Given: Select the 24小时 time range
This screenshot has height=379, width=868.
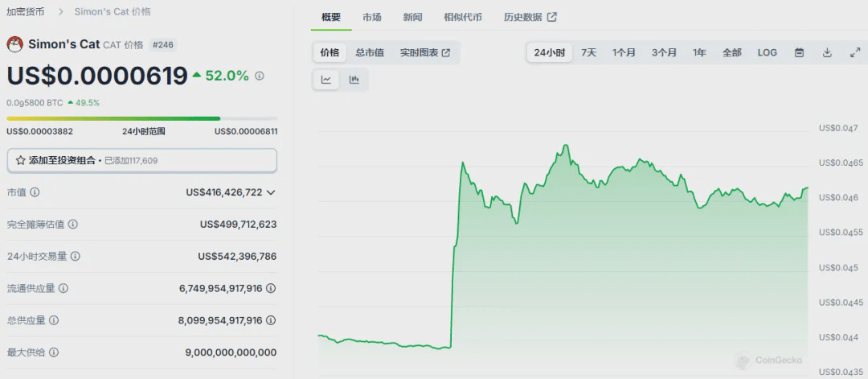Looking at the screenshot, I should click(549, 52).
